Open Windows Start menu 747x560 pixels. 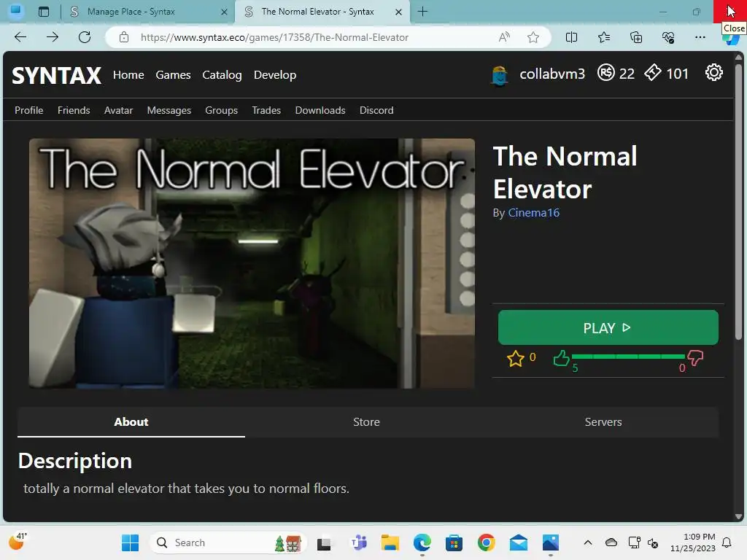(x=130, y=542)
